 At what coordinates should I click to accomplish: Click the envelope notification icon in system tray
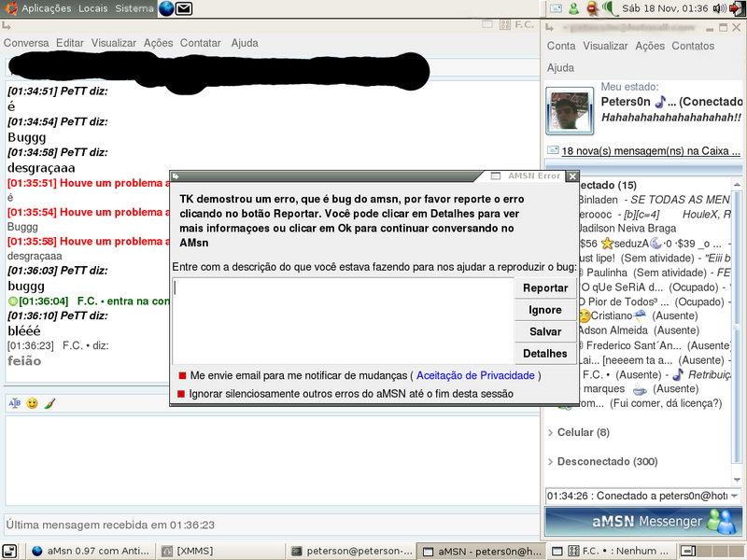[x=556, y=8]
